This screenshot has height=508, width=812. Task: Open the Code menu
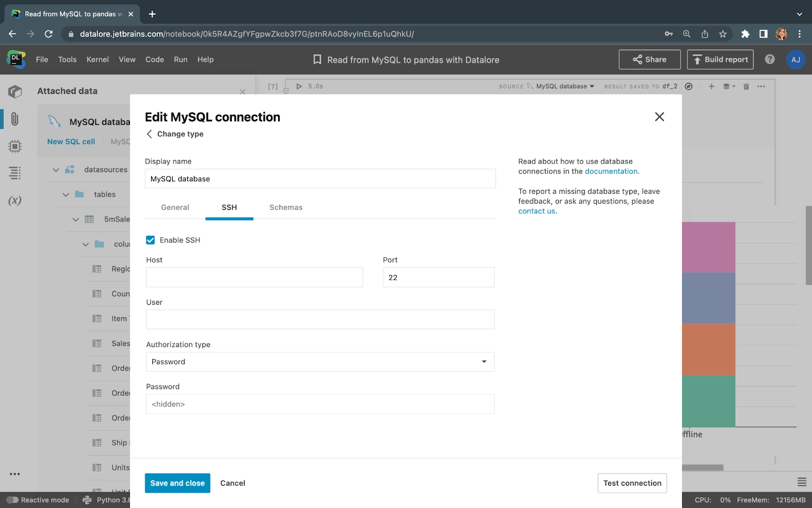click(x=155, y=59)
